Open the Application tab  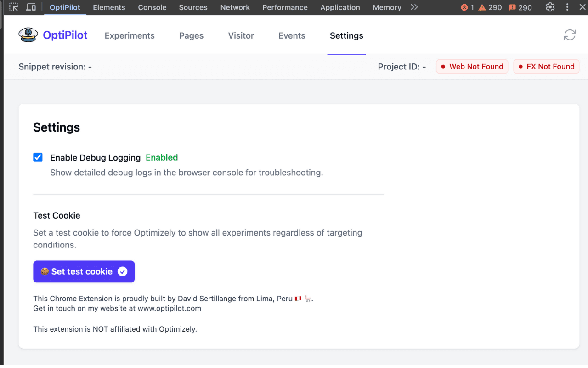(x=340, y=7)
